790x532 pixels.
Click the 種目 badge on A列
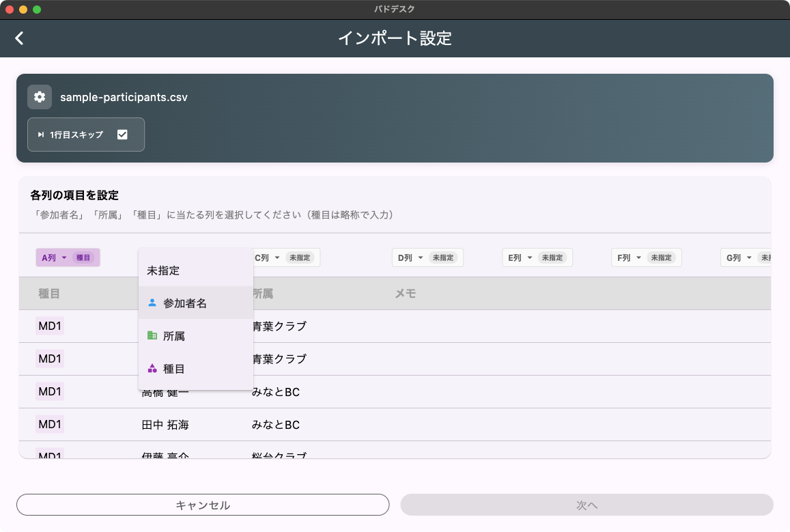coord(83,257)
